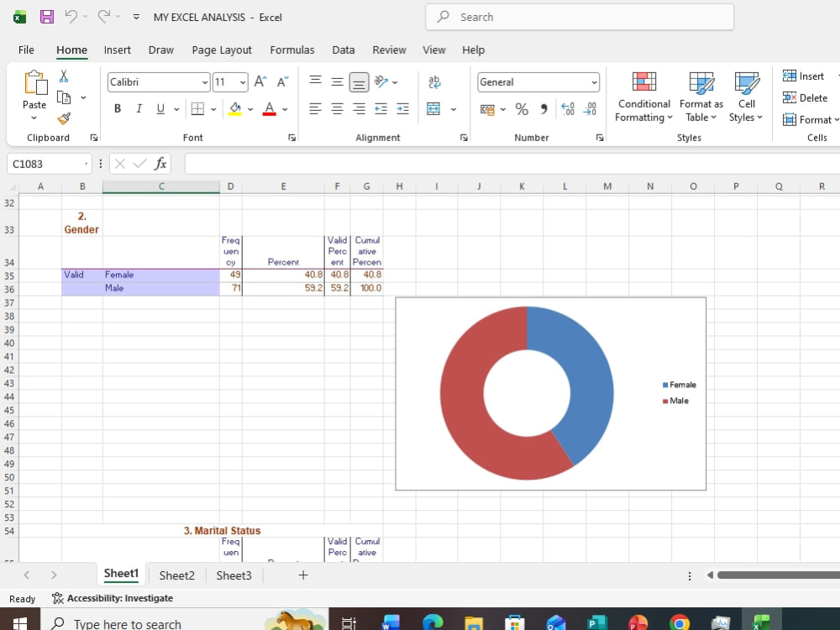Switch to the Page Layout tab
This screenshot has width=840, height=630.
coord(222,50)
